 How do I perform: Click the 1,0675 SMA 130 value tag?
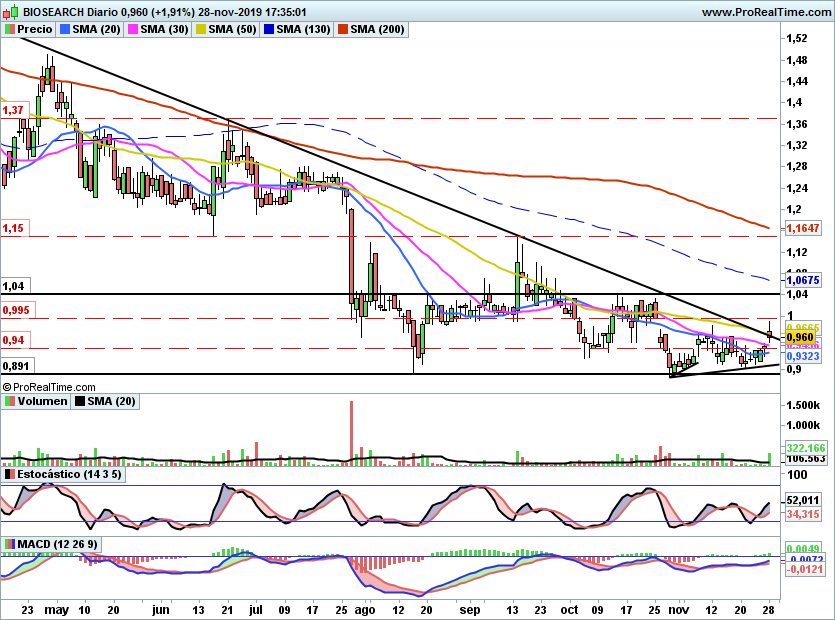click(803, 280)
